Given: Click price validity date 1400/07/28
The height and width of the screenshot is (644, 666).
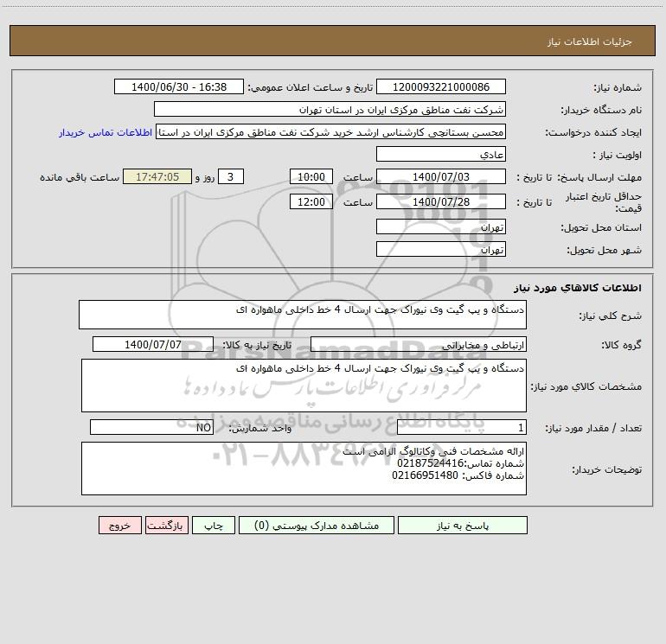Looking at the screenshot, I should pos(441,201).
